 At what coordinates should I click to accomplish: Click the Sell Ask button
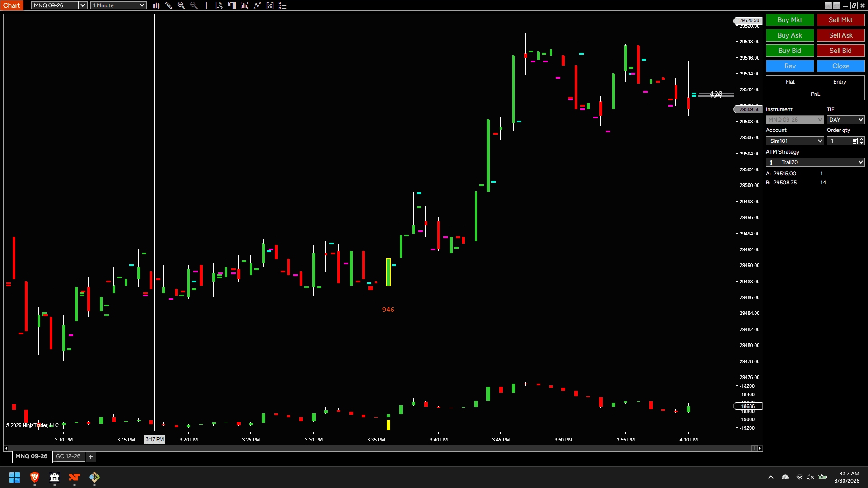tap(840, 35)
